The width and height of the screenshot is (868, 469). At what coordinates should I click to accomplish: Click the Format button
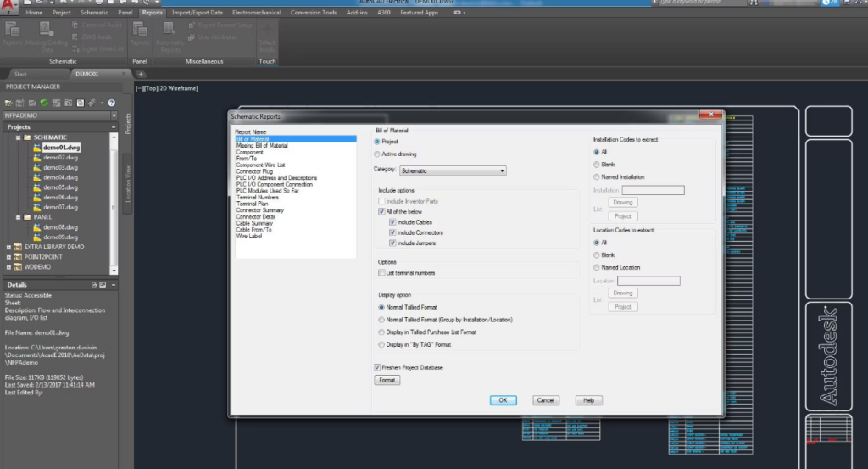[387, 381]
